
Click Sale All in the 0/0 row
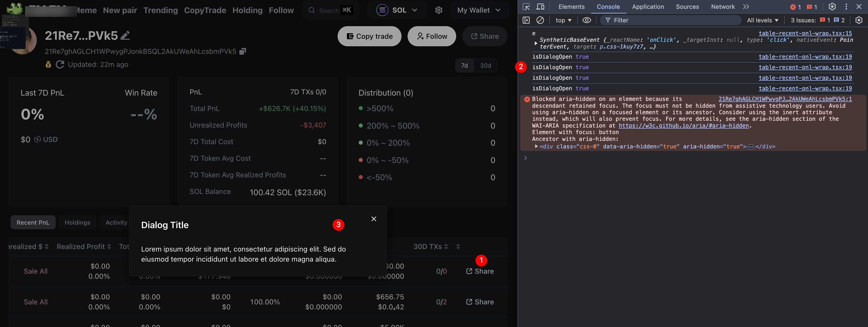click(36, 271)
